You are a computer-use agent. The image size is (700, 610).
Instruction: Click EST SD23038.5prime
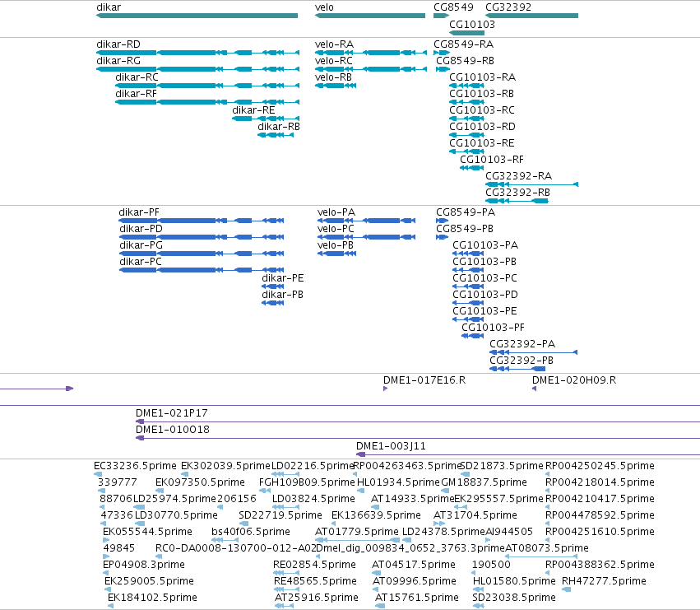pyautogui.click(x=478, y=607)
